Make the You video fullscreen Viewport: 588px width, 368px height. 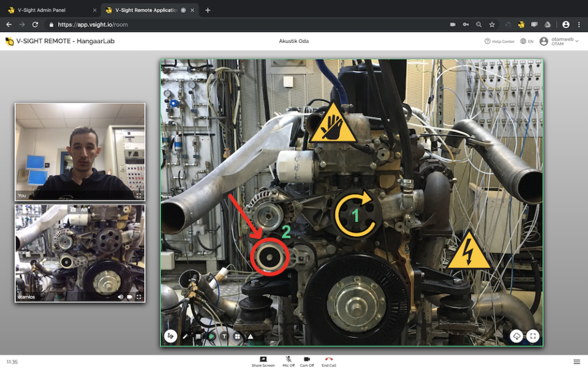139,196
